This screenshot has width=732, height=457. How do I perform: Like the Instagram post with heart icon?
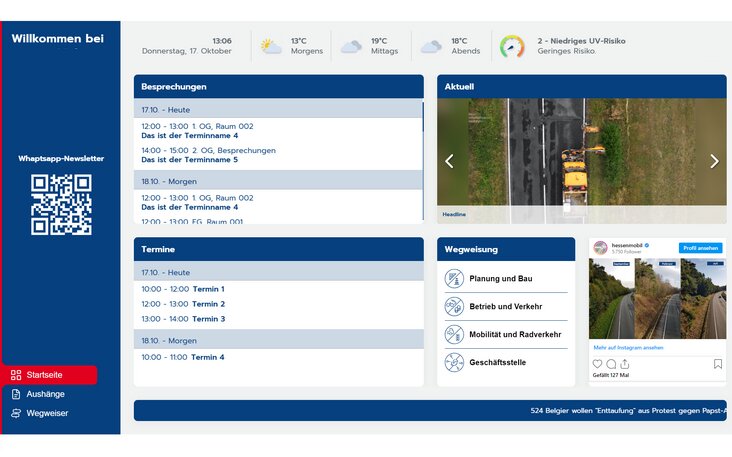(x=598, y=364)
